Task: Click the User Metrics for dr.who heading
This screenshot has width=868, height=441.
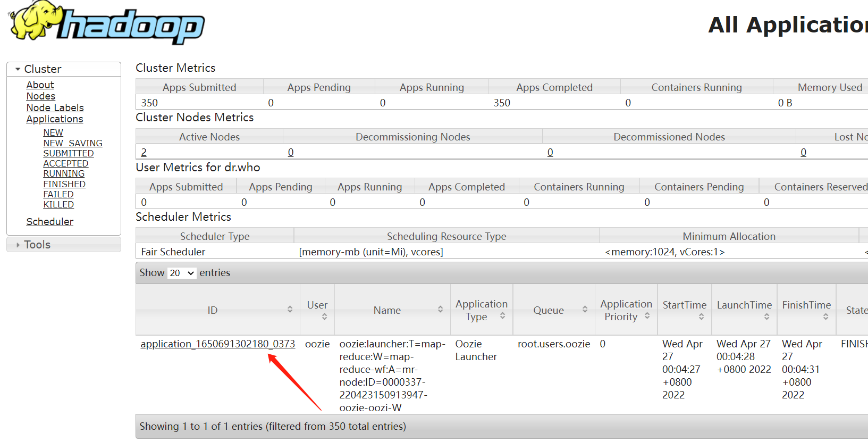Action: click(x=198, y=168)
